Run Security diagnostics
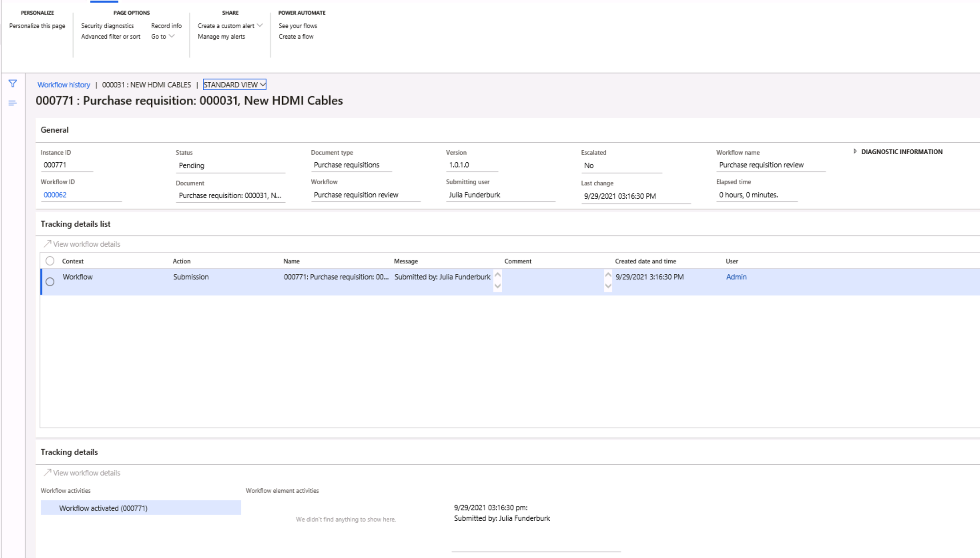980x558 pixels. click(x=108, y=26)
